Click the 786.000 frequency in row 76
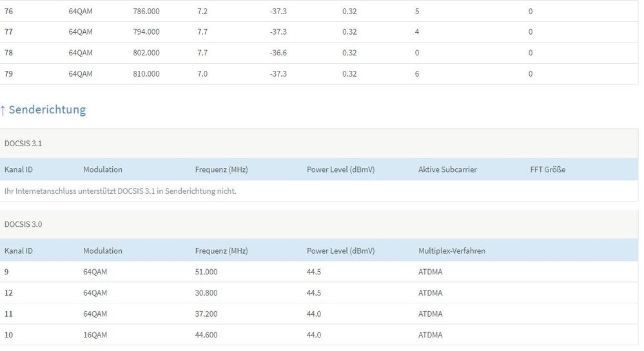Viewport: 644px width, 351px height. 146,11
